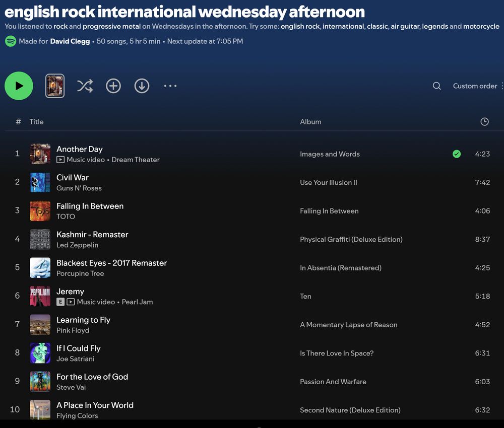Viewport: 504px width, 428px height.
Task: Open the Steve Vai artist page
Action: [x=71, y=387]
